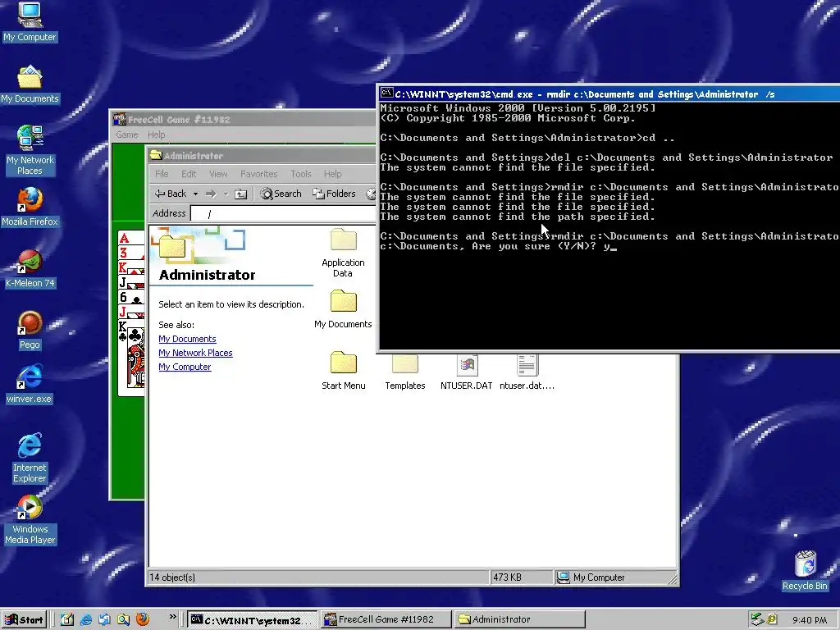Click the tray safely remove hardware icon
The width and height of the screenshot is (840, 630).
point(756,620)
